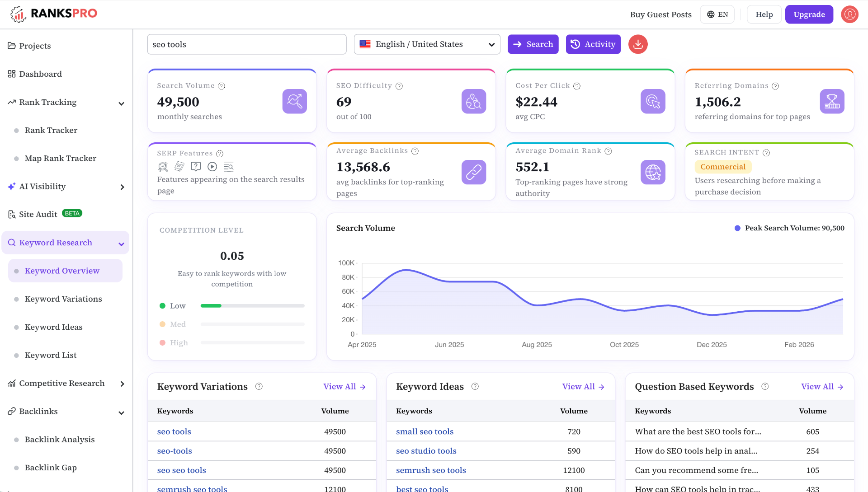
Task: Click the keyword search input field
Action: 247,44
